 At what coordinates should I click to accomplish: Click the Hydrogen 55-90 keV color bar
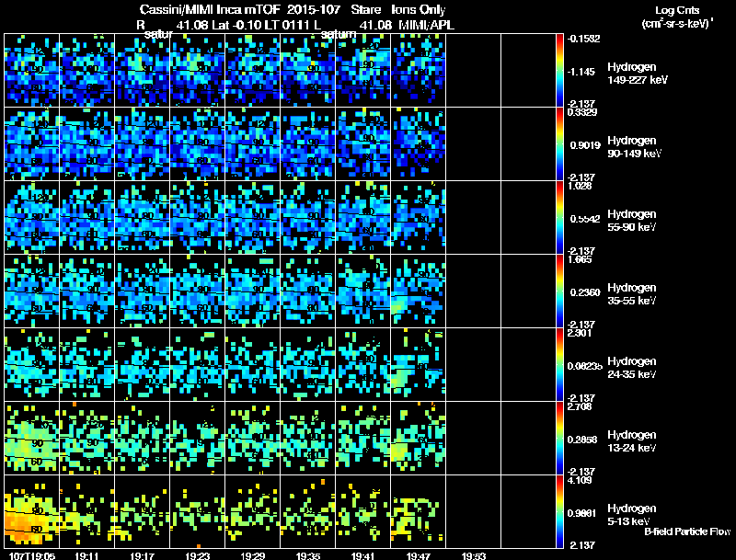(x=559, y=218)
